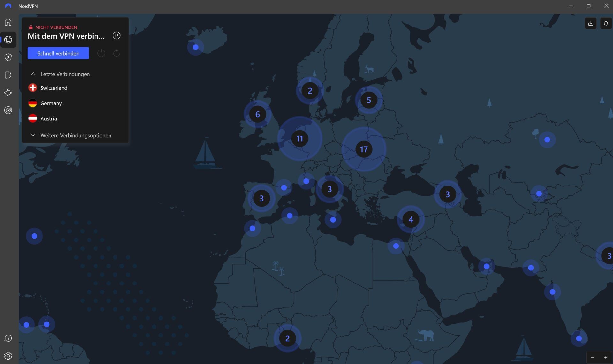Click the reconnect refresh icon
Viewport: 613px width, 364px height.
[x=117, y=53]
